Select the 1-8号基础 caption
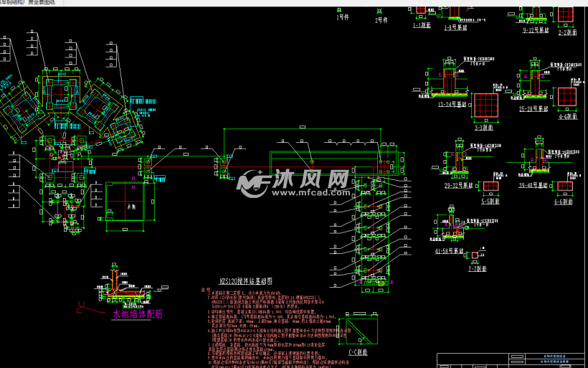The width and height of the screenshot is (588, 368). click(455, 27)
